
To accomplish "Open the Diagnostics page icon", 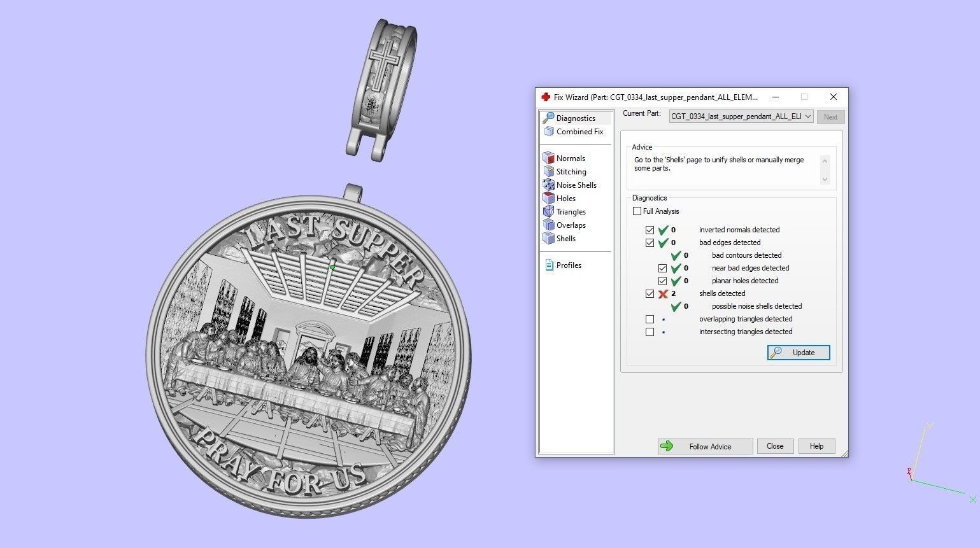I will point(548,118).
